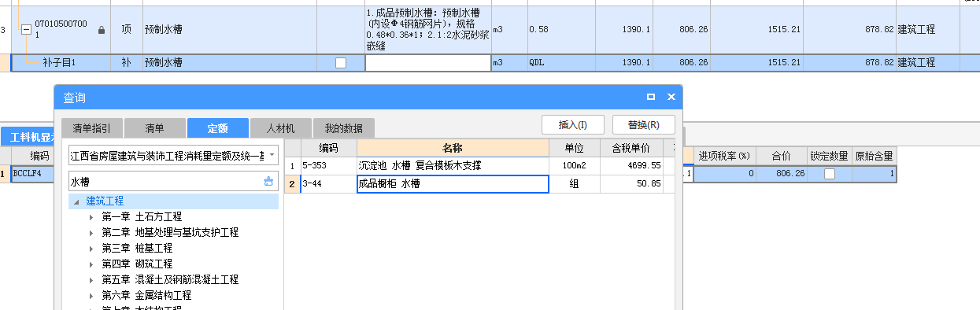Click the empty feature-description cell of 补子目1
Image resolution: width=980 pixels, height=310 pixels.
tap(427, 63)
